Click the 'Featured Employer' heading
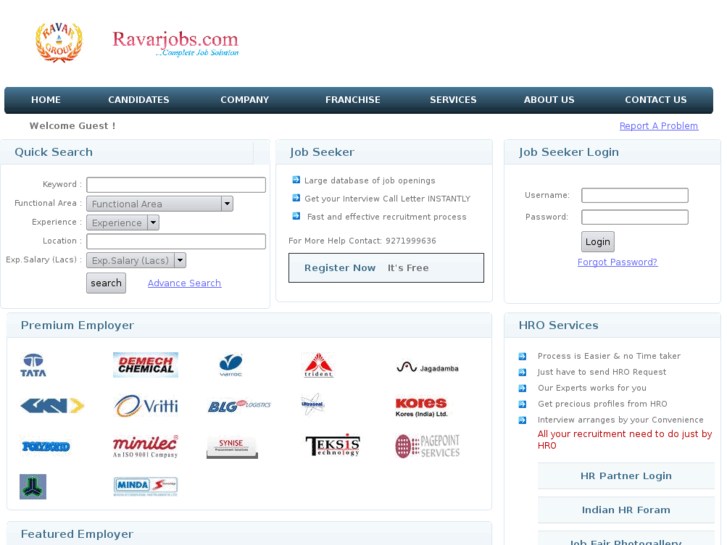Viewport: 727px width, 545px height. click(77, 534)
